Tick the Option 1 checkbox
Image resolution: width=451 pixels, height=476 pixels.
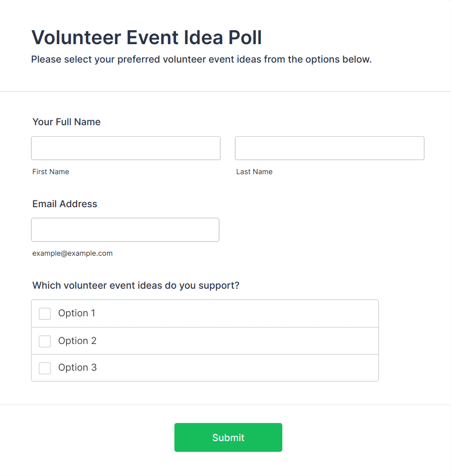pos(45,314)
